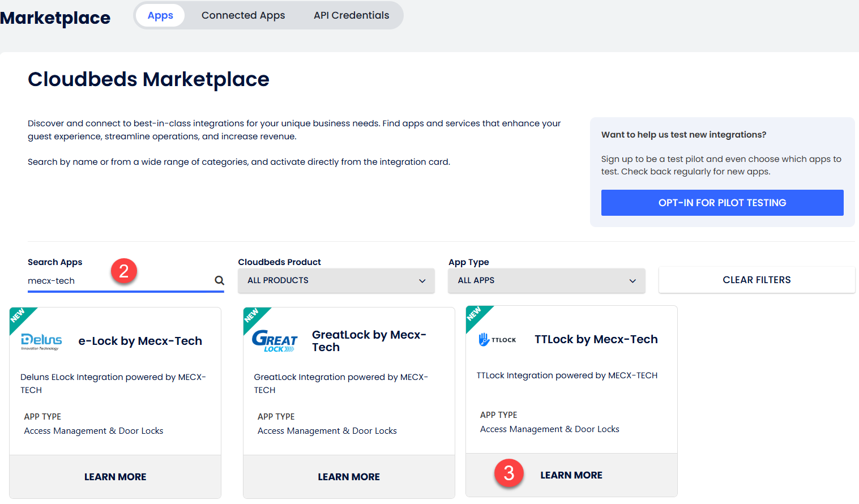Click NEW ribbon on TTLock card
The height and width of the screenshot is (504, 859).
(x=475, y=314)
